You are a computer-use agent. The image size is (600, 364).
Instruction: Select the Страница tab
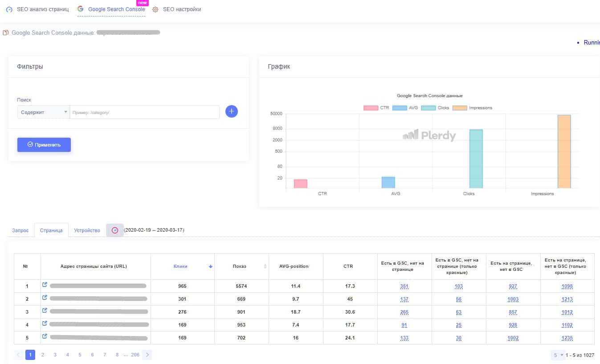(51, 230)
